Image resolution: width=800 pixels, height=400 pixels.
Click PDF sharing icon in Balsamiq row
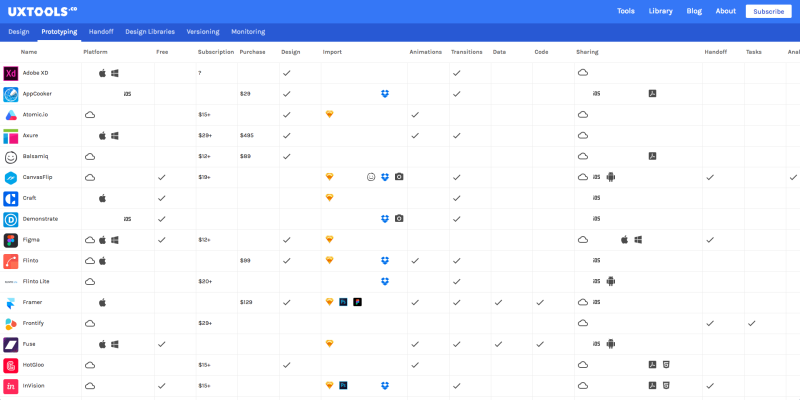[653, 156]
